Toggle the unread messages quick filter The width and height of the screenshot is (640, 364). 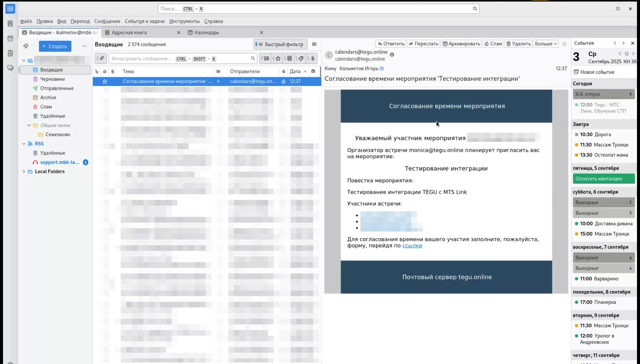coord(266,58)
